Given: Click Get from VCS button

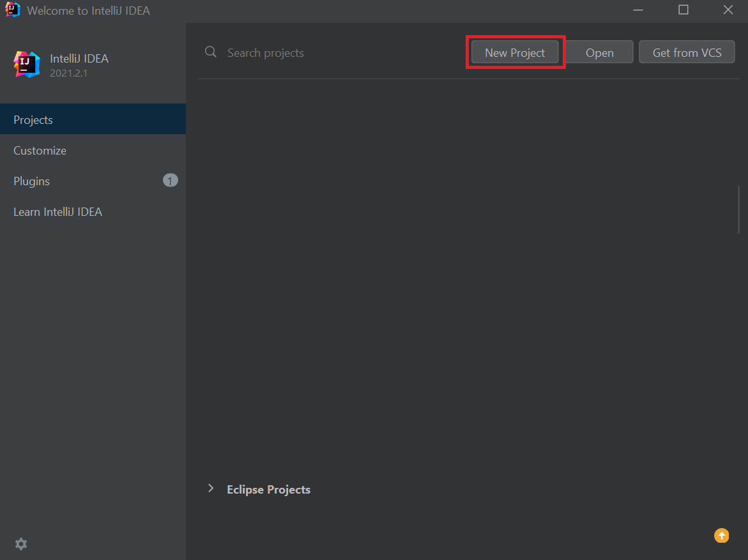Looking at the screenshot, I should 687,52.
